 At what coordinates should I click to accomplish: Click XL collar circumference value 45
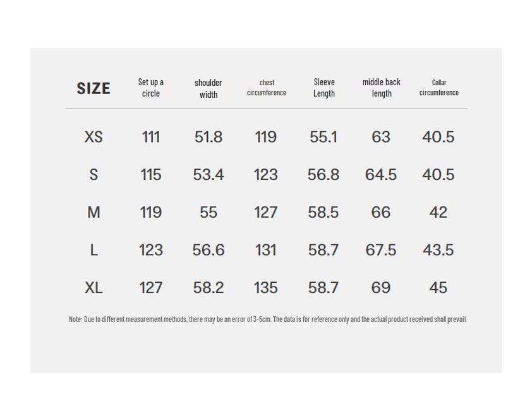pos(438,288)
